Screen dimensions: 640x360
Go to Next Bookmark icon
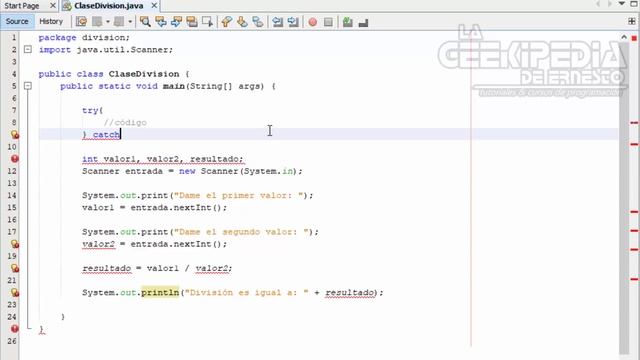tap(242, 22)
